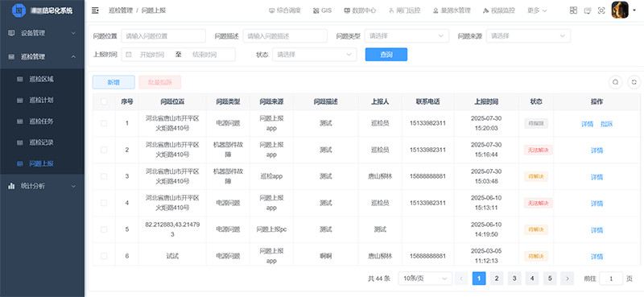644x297 pixels.
Task: Click the 统计分析 bar chart icon
Action: tap(11, 186)
